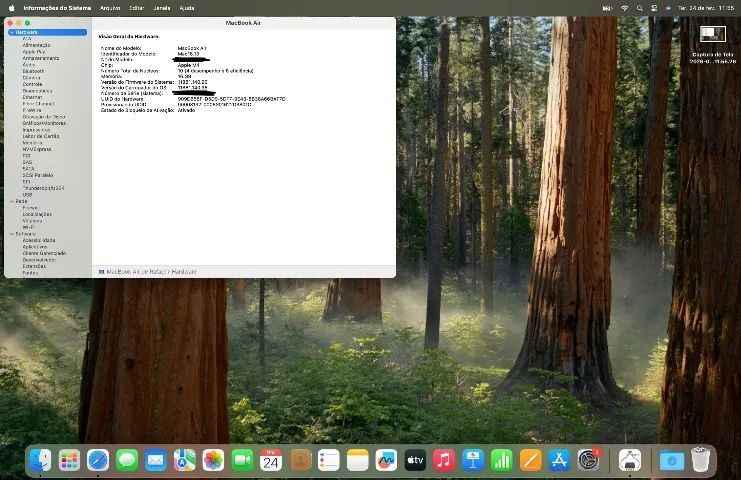Open Keynote from the dock
The image size is (741, 480).
(473, 460)
